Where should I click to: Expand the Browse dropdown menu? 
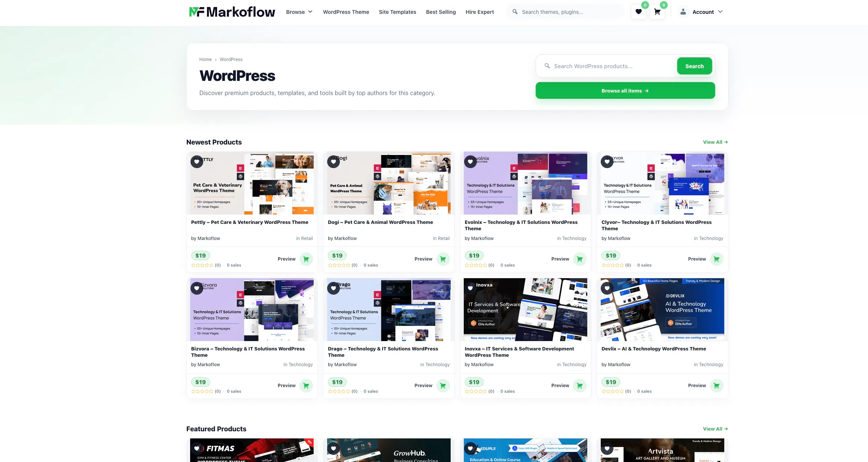pyautogui.click(x=299, y=12)
